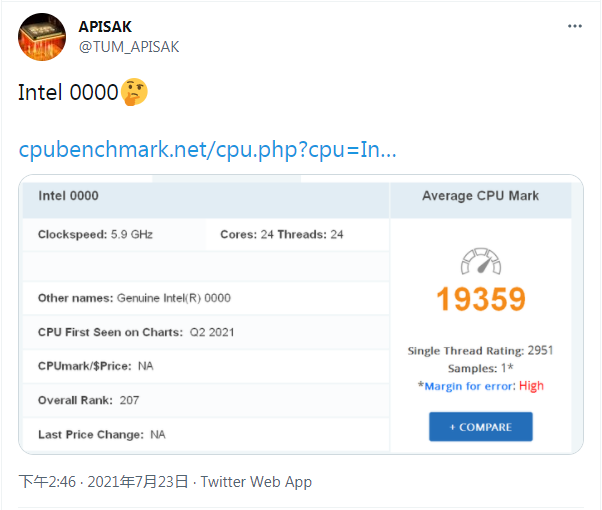
Task: Click the speedometer gauge icon
Action: 481,262
